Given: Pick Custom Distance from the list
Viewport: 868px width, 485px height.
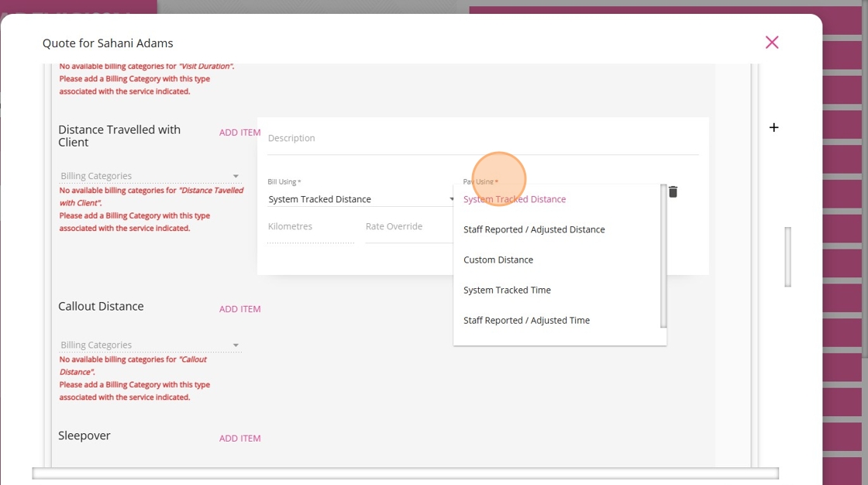Looking at the screenshot, I should point(557,260).
